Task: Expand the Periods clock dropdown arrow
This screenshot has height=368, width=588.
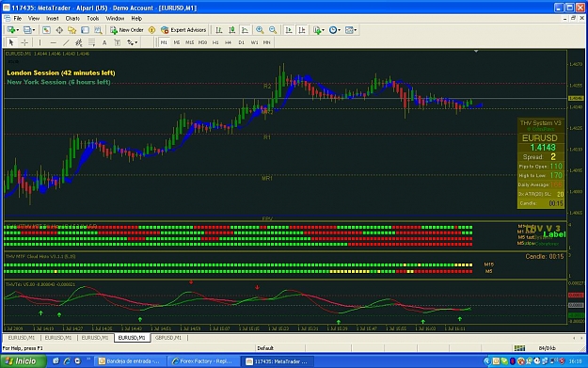Action: click(339, 30)
